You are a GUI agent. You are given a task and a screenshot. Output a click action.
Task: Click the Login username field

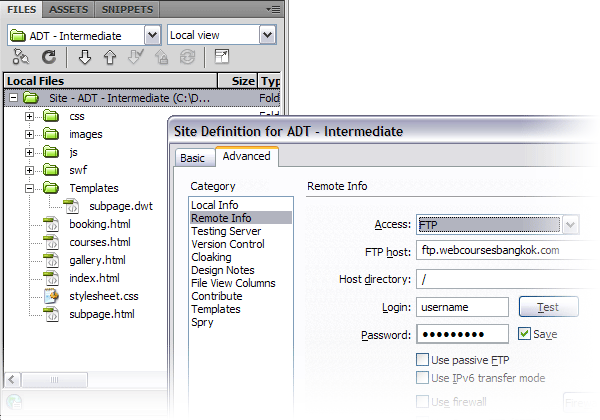462,307
